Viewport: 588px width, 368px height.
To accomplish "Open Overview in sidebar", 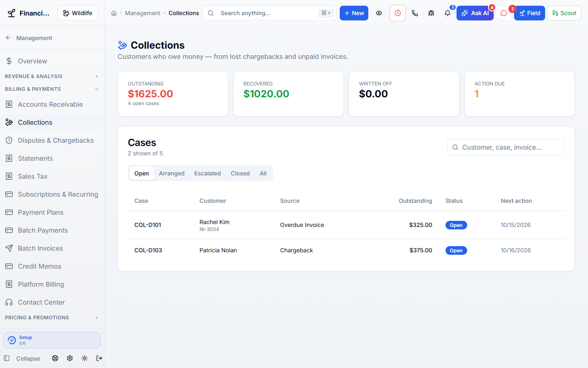I will (x=52, y=61).
